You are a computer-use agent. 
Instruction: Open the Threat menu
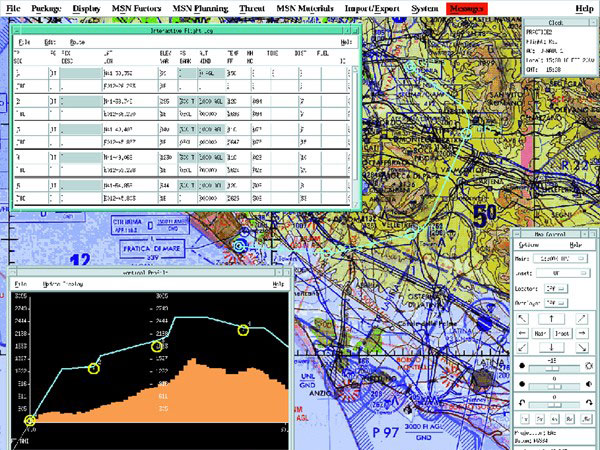coord(252,8)
